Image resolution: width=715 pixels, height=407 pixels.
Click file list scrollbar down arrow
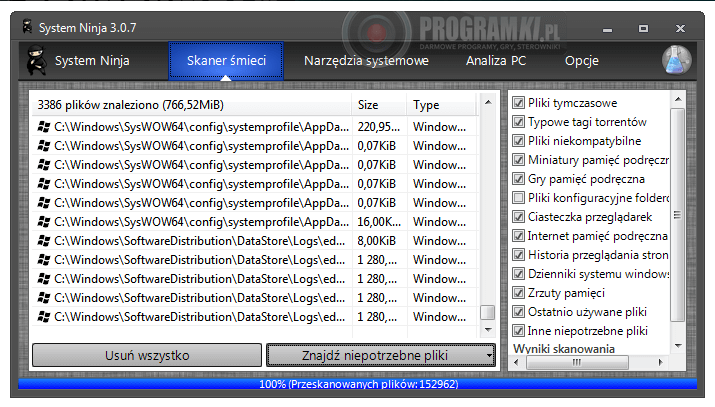click(x=488, y=330)
